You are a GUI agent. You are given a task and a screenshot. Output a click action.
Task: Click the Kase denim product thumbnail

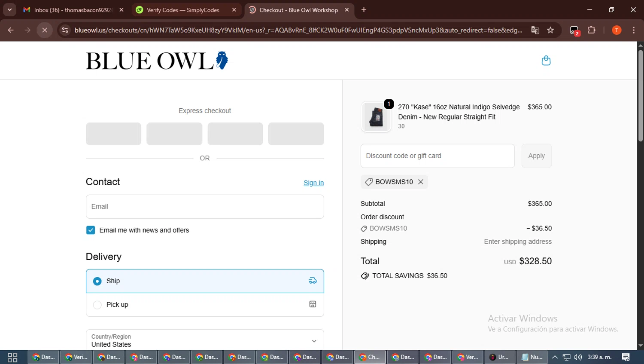pyautogui.click(x=376, y=116)
